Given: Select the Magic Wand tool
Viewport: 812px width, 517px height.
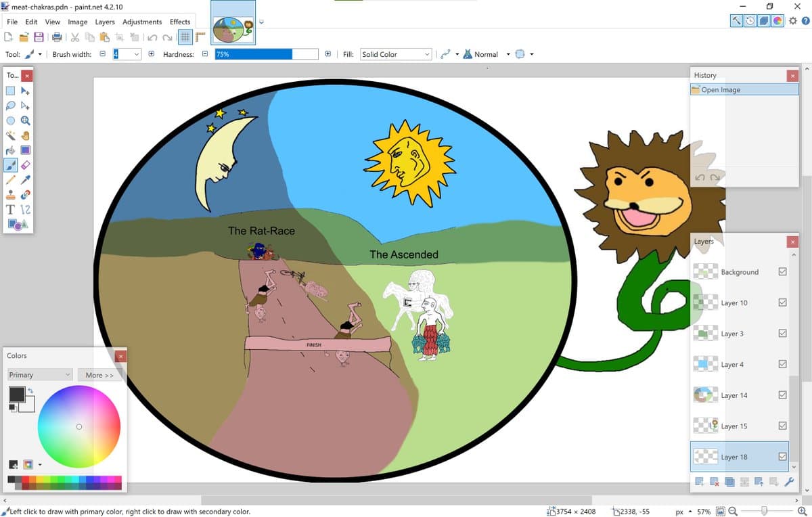Looking at the screenshot, I should click(x=11, y=135).
